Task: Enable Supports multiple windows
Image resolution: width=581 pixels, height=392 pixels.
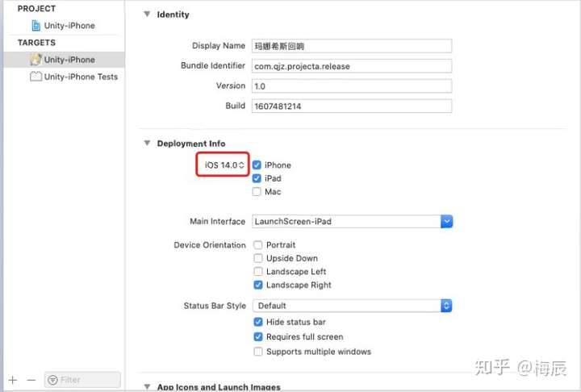Action: pos(258,352)
